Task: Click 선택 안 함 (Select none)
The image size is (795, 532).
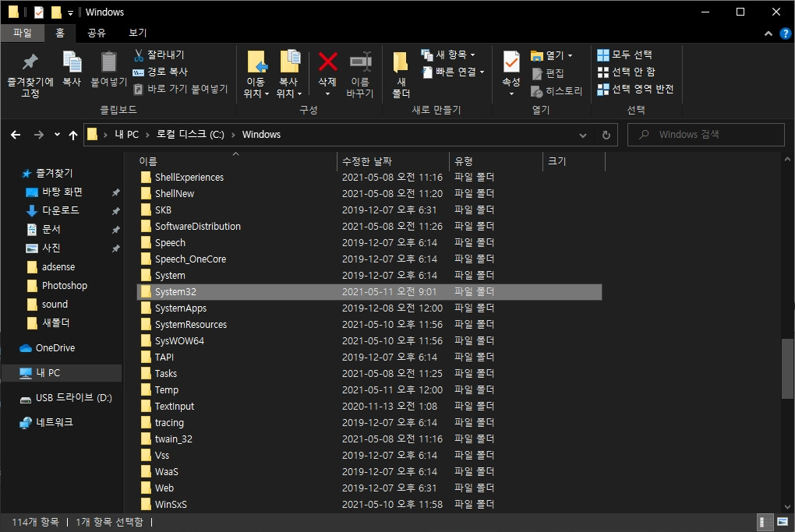Action: click(x=626, y=72)
